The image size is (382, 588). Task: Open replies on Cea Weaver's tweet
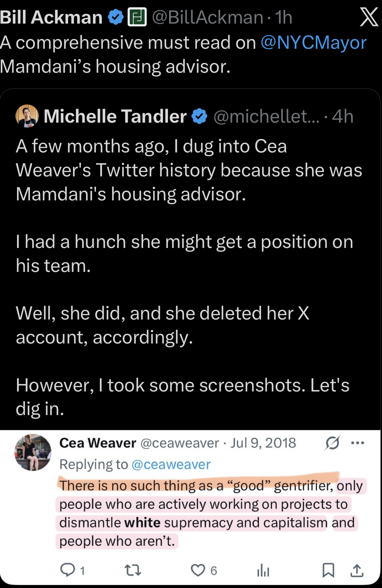[x=68, y=570]
